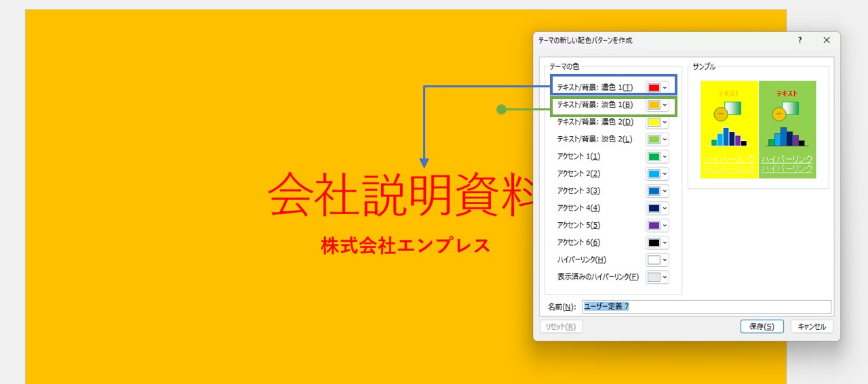This screenshot has height=384, width=868.
Task: Click the 名前 text input field
Action: click(x=706, y=307)
